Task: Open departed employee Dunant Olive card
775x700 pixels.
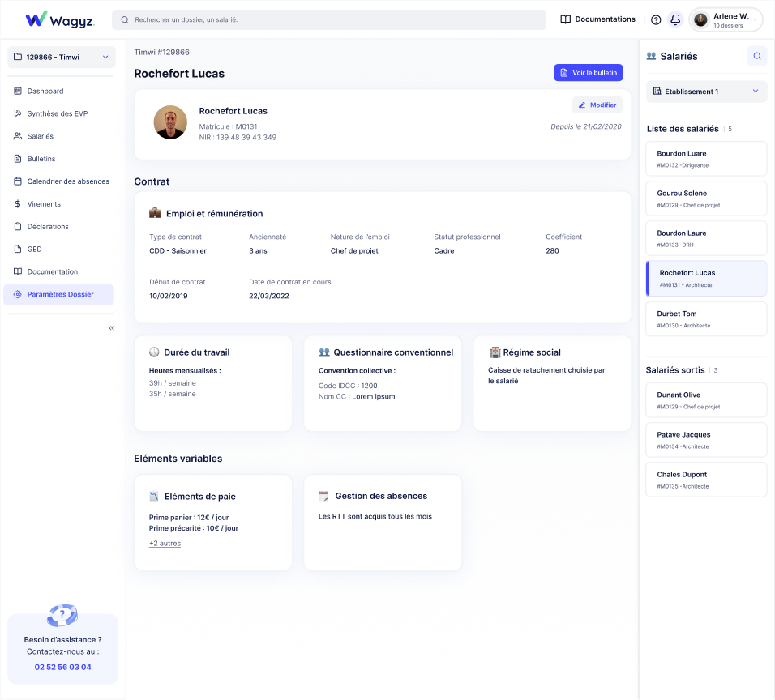Action: tap(706, 400)
